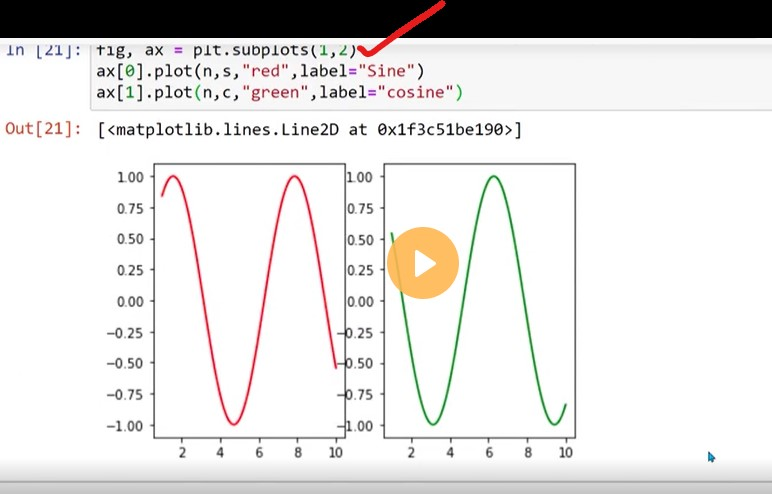Click the 1.00 y-axis label on left plot
Screen dimensions: 772x494
[132, 177]
